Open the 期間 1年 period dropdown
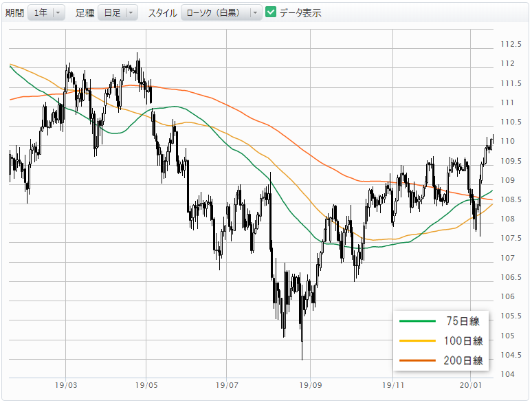The image size is (532, 403). click(46, 13)
